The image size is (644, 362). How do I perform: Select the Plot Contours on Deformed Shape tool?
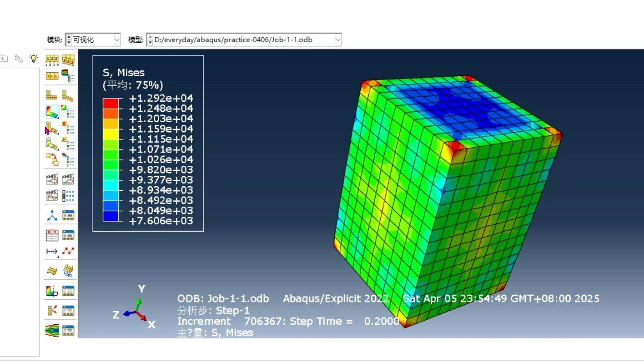click(x=52, y=112)
